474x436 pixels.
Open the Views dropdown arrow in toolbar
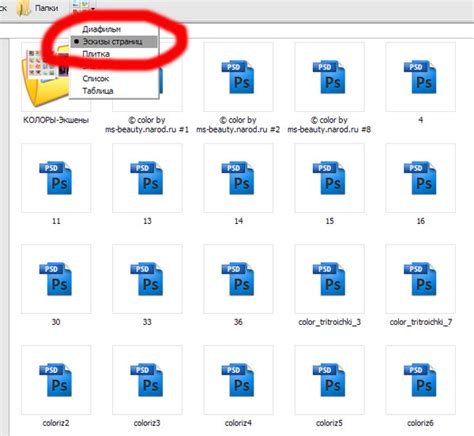click(x=93, y=8)
